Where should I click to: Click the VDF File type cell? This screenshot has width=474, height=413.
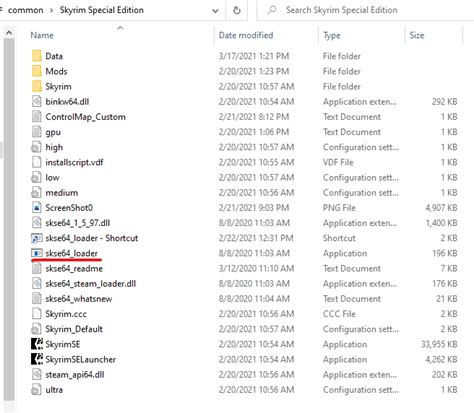(x=338, y=162)
